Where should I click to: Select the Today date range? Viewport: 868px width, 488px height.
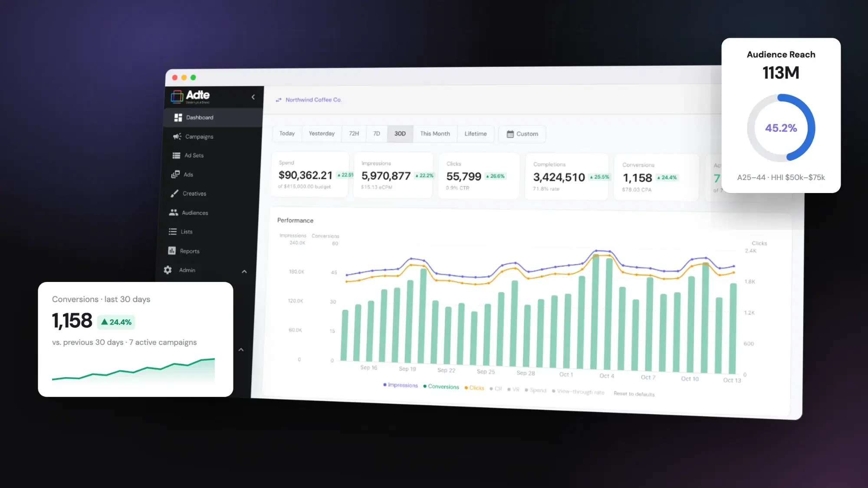pyautogui.click(x=287, y=133)
